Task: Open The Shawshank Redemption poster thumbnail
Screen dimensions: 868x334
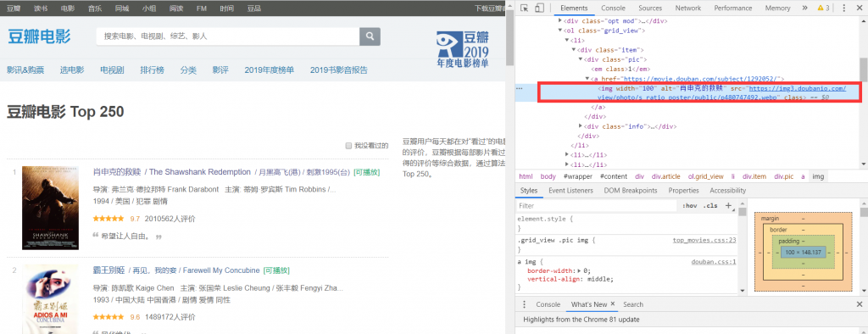Action: [x=50, y=208]
